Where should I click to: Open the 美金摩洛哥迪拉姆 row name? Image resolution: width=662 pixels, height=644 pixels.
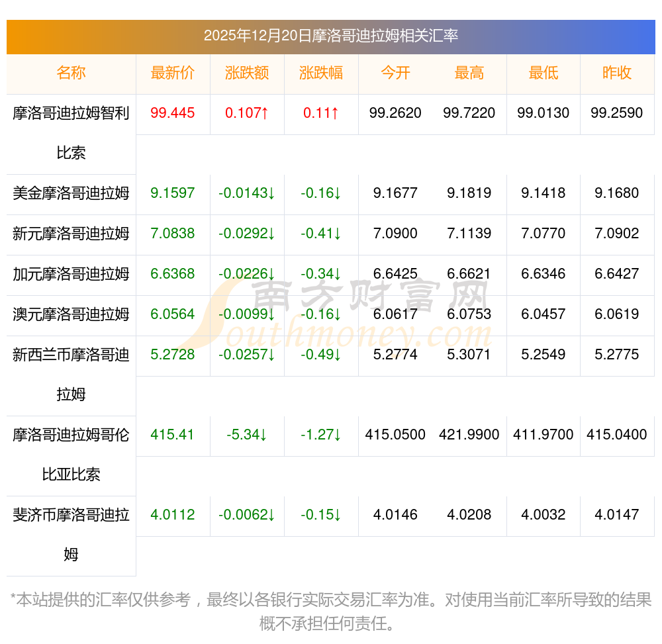point(71,193)
